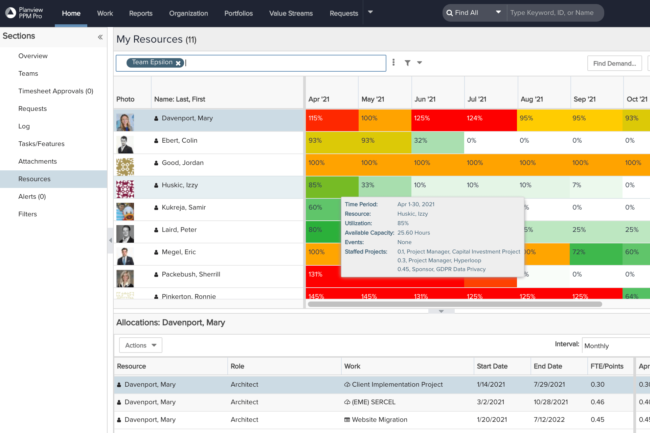Open the Actions dropdown in Allocations

pos(140,344)
